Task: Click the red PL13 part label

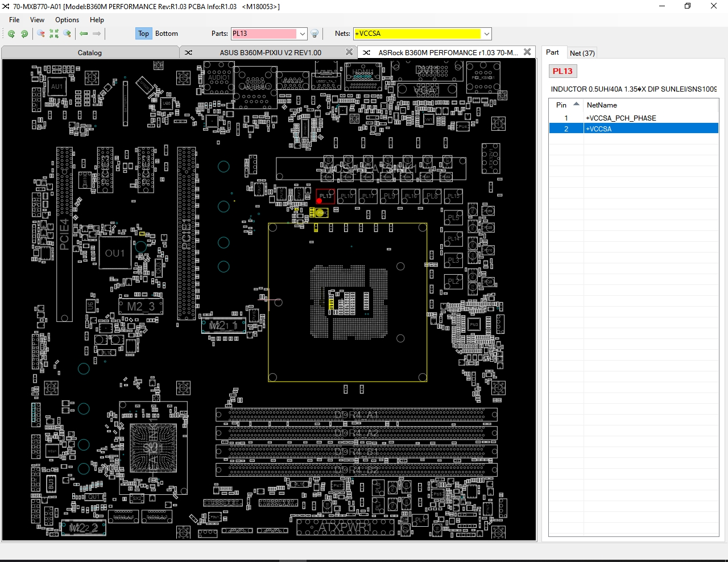Action: [x=562, y=71]
